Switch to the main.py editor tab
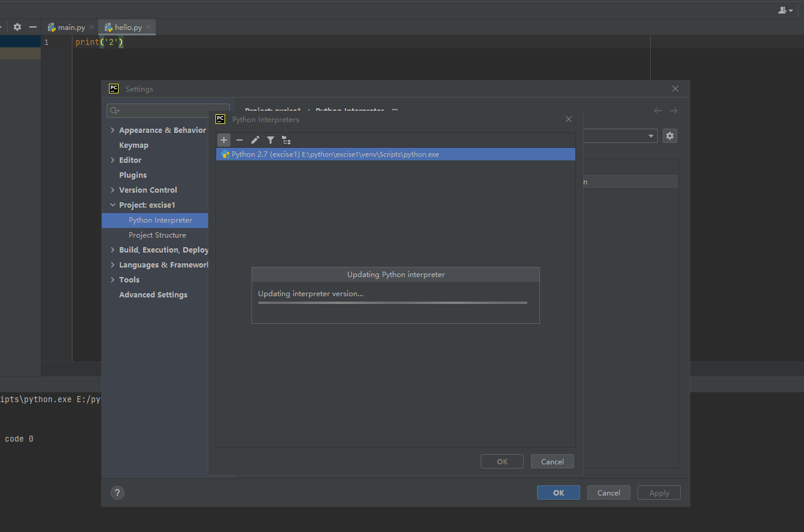This screenshot has width=804, height=532. pos(71,28)
